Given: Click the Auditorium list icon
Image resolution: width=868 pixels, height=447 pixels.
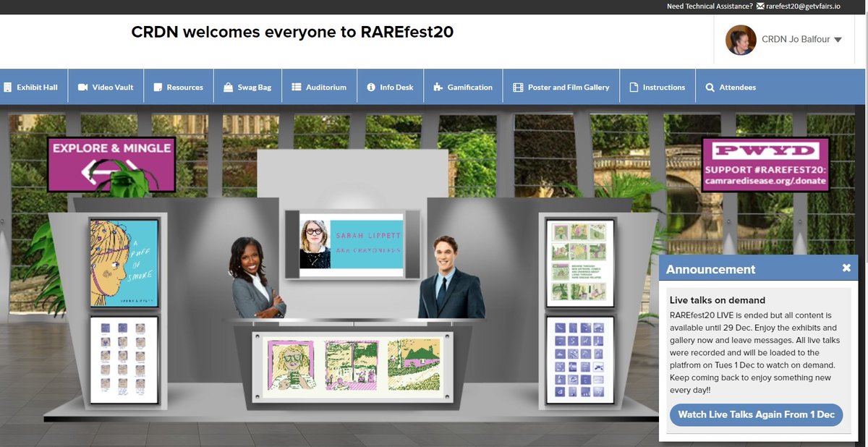Looking at the screenshot, I should [297, 87].
